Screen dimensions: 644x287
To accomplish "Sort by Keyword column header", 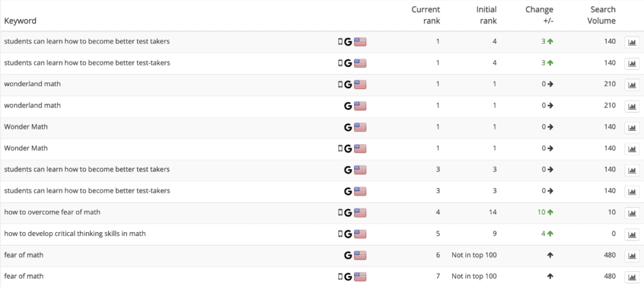I will click(20, 21).
